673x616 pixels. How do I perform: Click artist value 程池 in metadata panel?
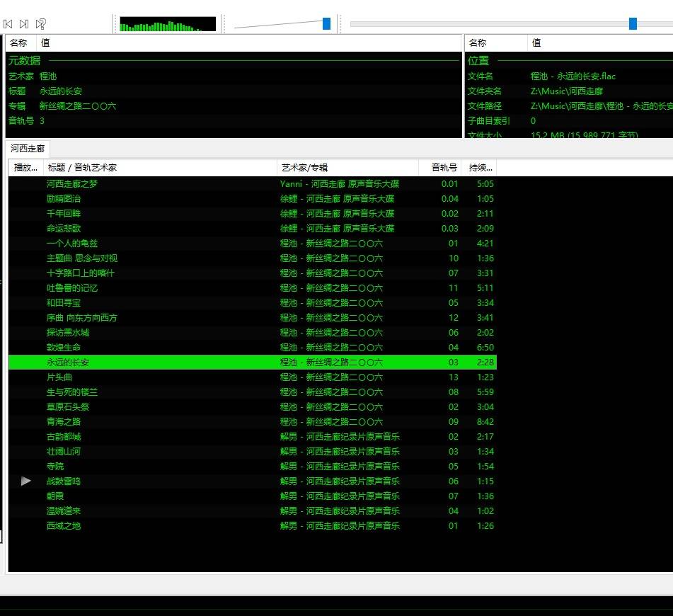[48, 76]
